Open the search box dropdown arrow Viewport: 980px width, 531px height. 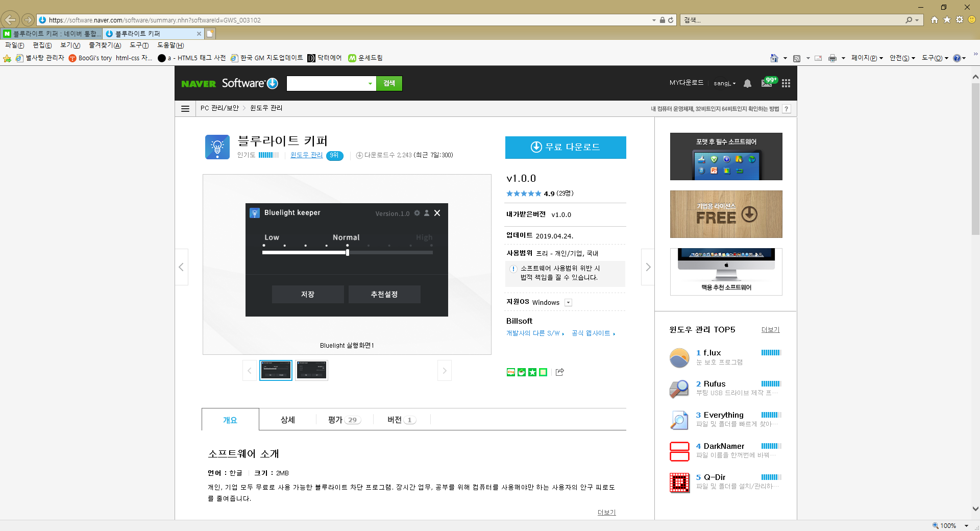(x=370, y=83)
